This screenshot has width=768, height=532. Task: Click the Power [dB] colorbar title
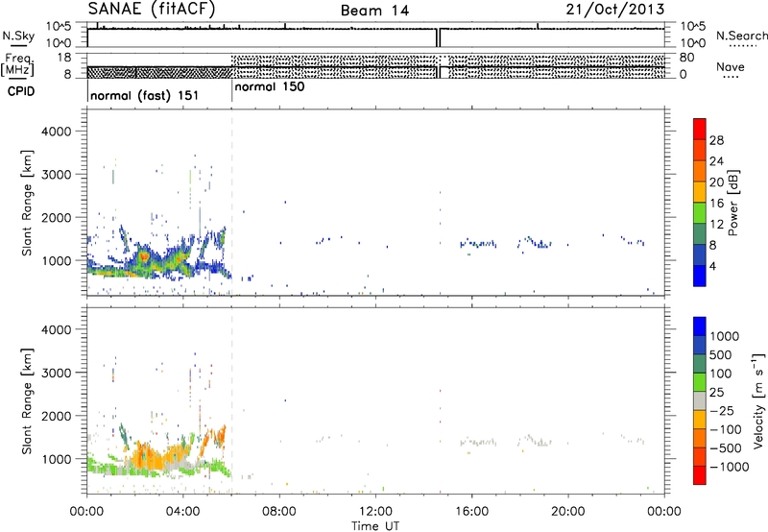coord(732,203)
